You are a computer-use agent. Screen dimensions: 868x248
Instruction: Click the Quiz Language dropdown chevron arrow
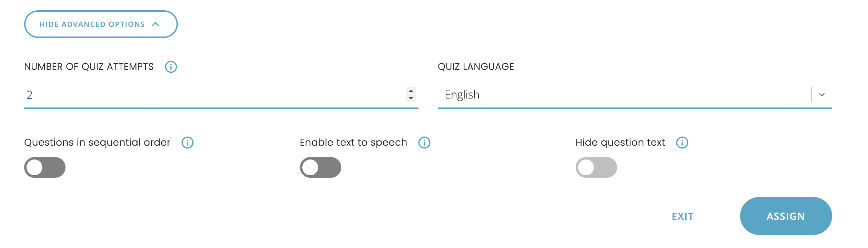point(822,95)
